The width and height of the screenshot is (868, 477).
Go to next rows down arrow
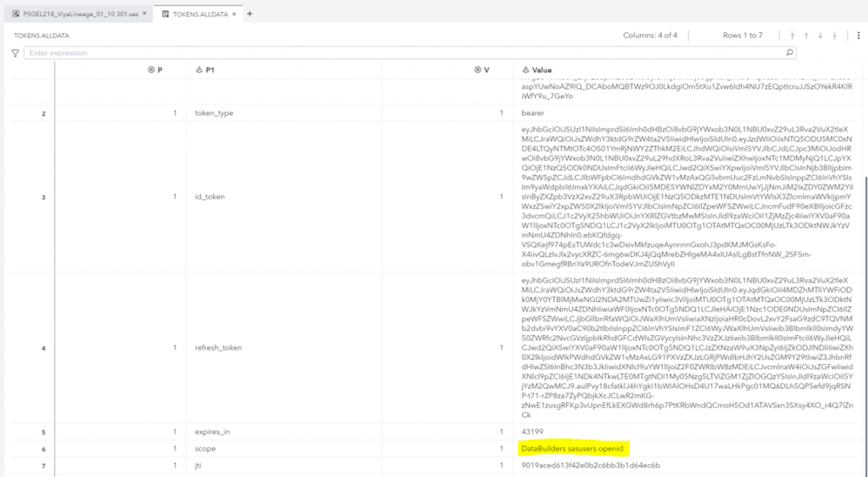point(820,36)
